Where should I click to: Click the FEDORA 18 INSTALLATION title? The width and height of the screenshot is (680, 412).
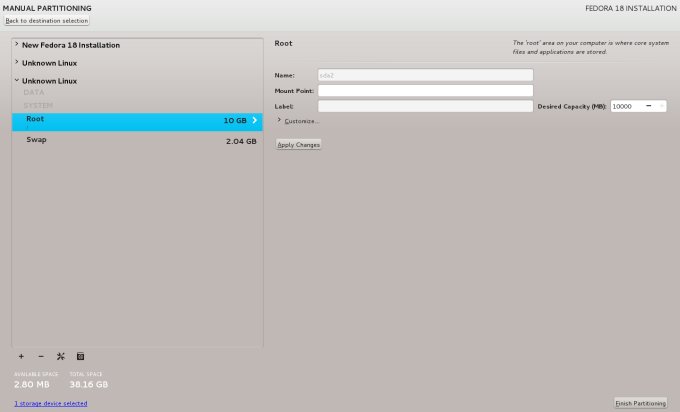[631, 8]
